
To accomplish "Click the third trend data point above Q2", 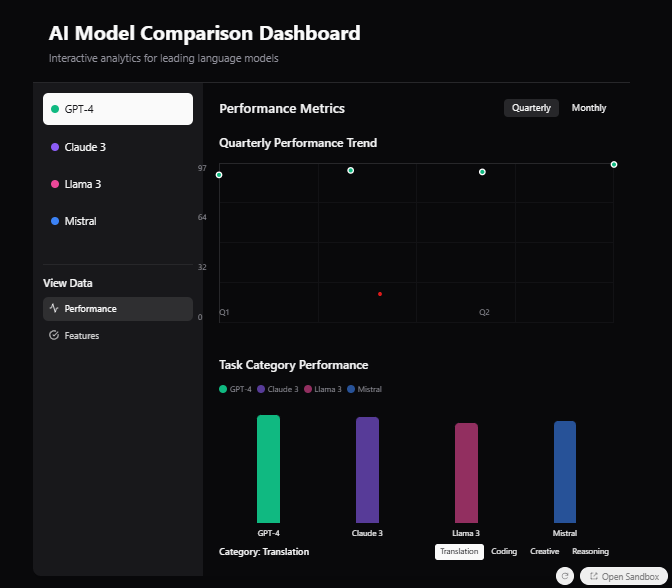I will (x=482, y=172).
